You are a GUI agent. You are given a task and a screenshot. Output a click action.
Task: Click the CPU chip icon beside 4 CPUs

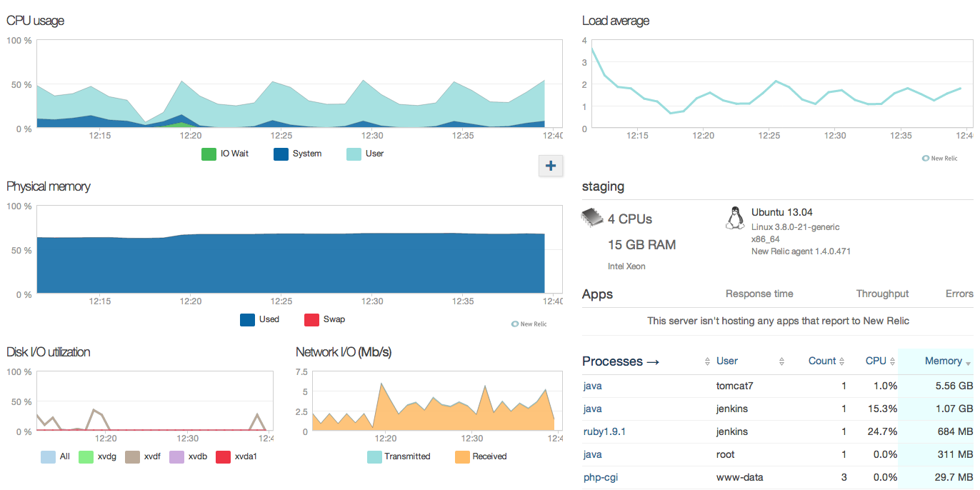pyautogui.click(x=592, y=217)
